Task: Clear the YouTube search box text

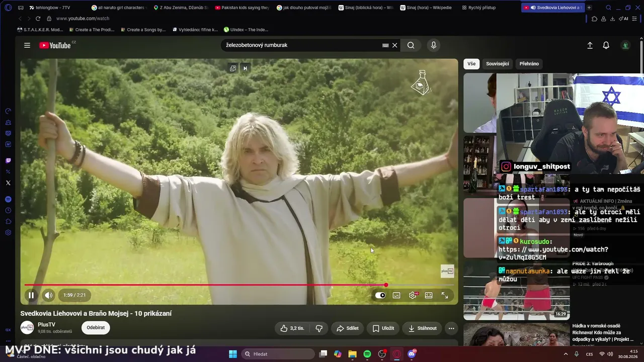Action: click(x=395, y=45)
